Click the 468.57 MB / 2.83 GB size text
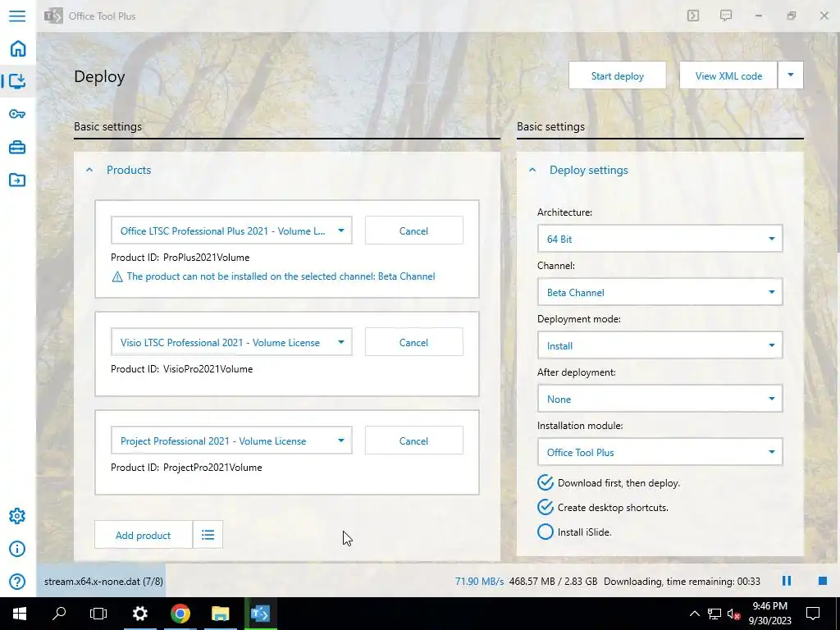 [553, 582]
